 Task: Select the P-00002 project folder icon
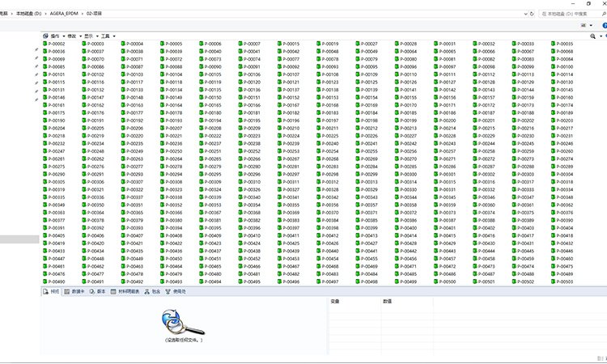(x=45, y=44)
